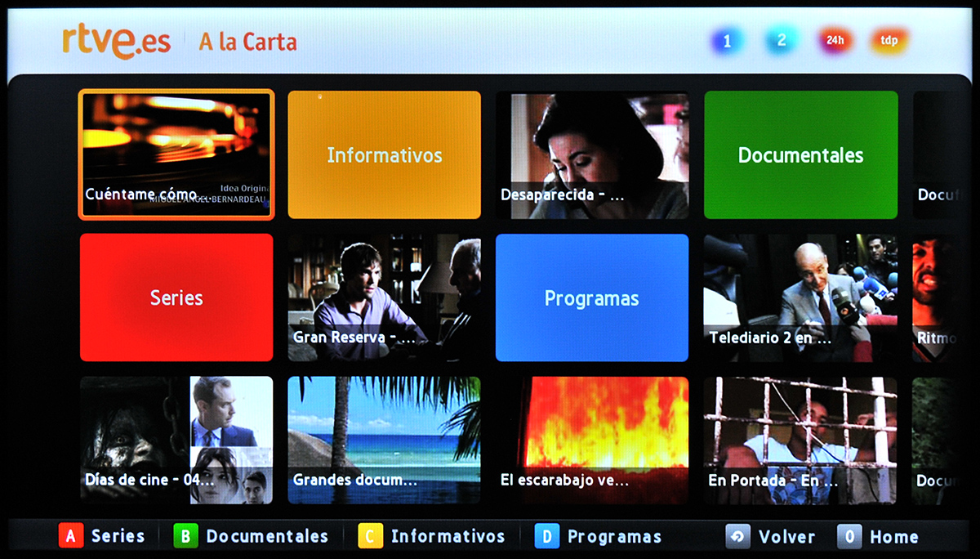Click the red A Series key icon
This screenshot has height=559, width=980.
point(71,537)
